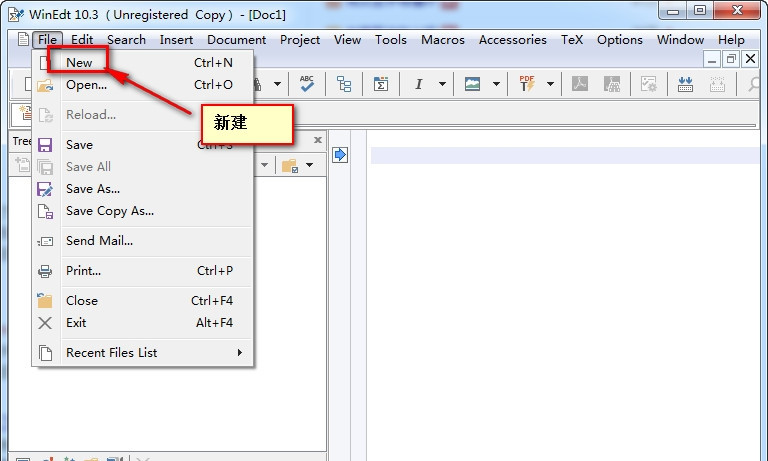Open the Help menu

731,40
